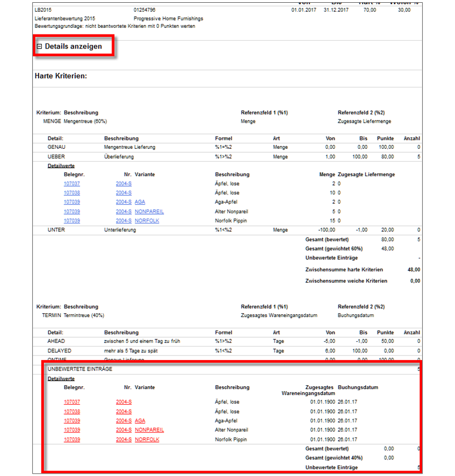Viewport: 455px width, 476px height.
Task: Open red item 2004-S in the unrated Norfolk Pippin row
Action: [124, 440]
